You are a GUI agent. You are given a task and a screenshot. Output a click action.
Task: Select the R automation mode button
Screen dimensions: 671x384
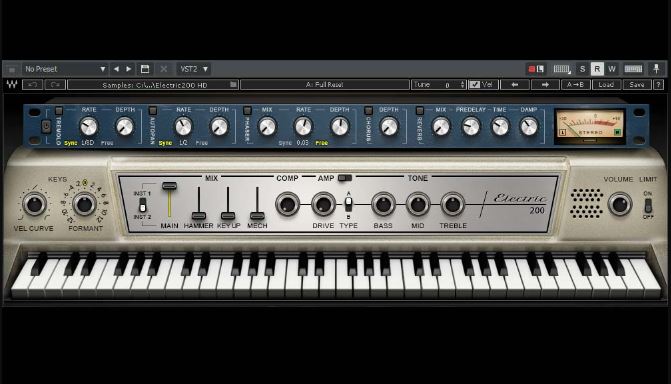coord(597,69)
